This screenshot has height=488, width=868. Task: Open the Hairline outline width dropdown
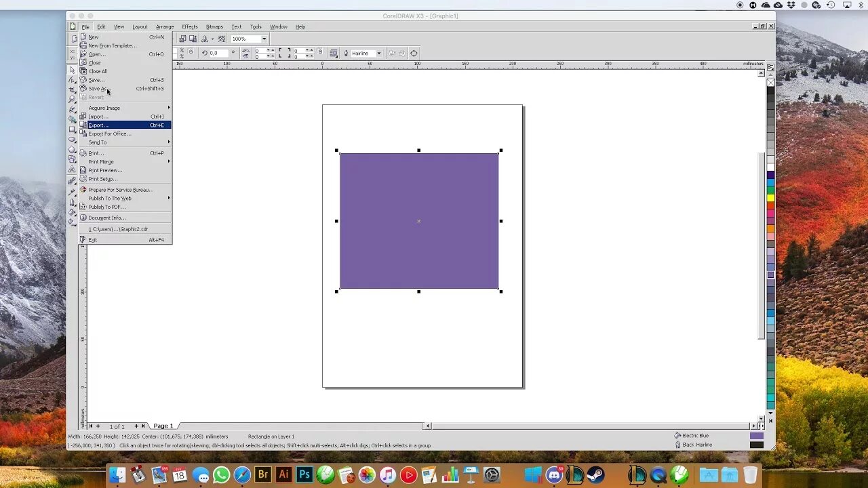pyautogui.click(x=380, y=53)
